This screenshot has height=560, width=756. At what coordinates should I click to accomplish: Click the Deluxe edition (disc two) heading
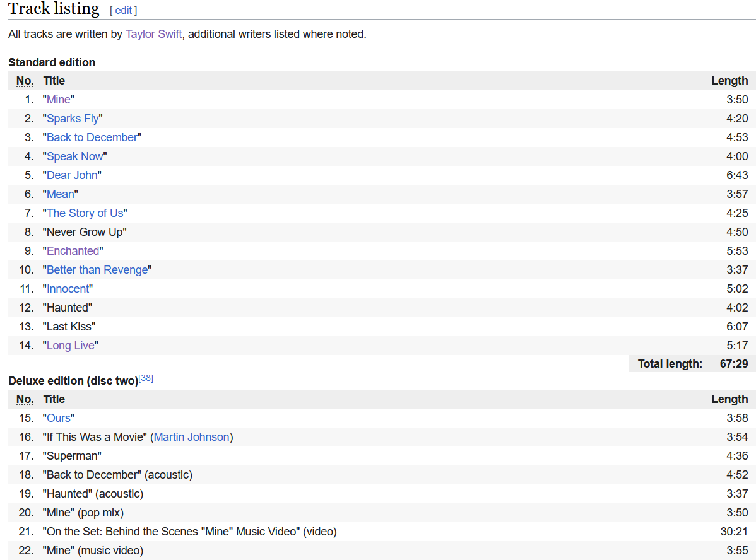(73, 381)
